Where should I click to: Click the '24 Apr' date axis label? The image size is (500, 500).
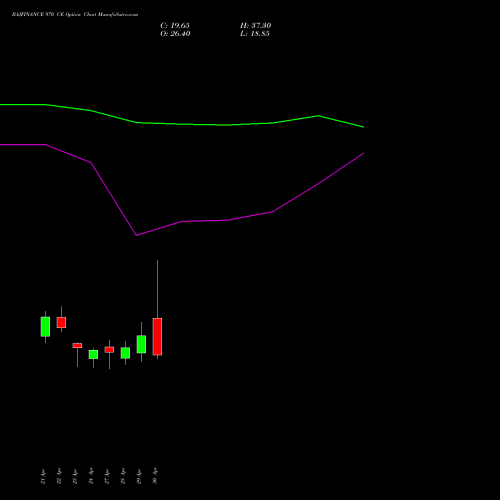tap(91, 476)
